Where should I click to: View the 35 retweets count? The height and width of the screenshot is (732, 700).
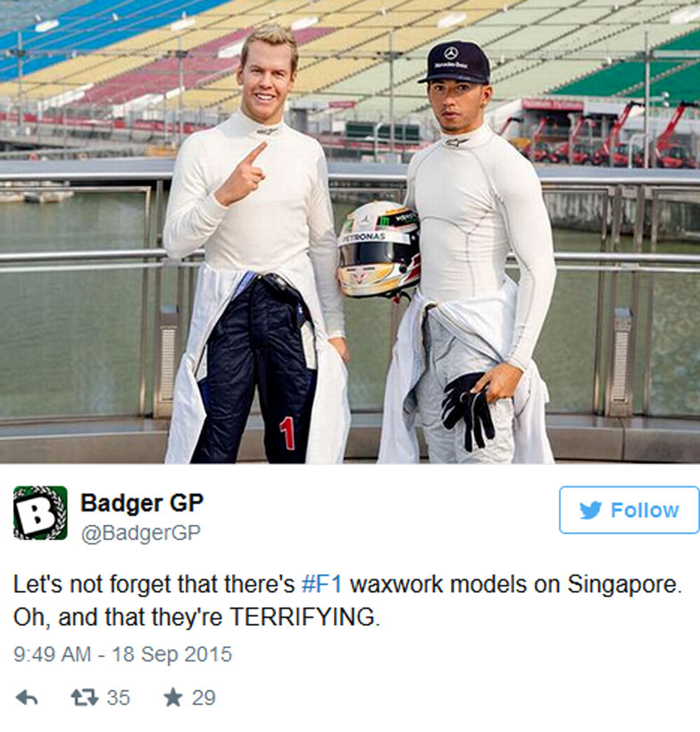click(118, 698)
